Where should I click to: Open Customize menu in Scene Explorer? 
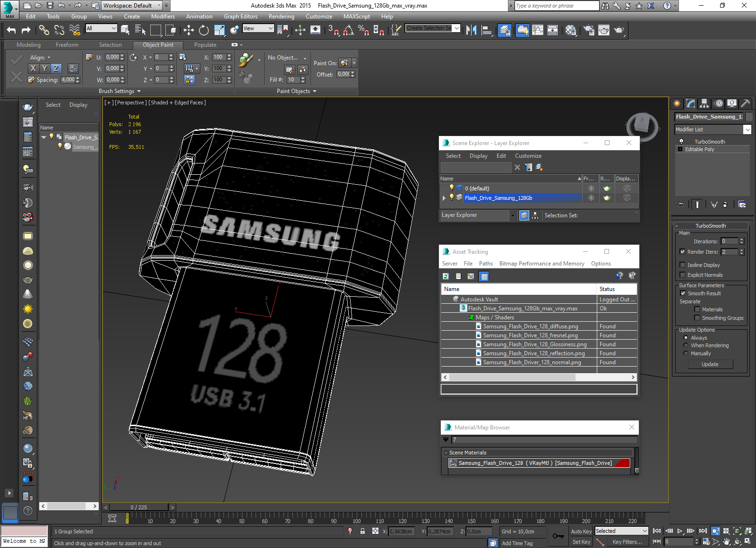click(528, 156)
